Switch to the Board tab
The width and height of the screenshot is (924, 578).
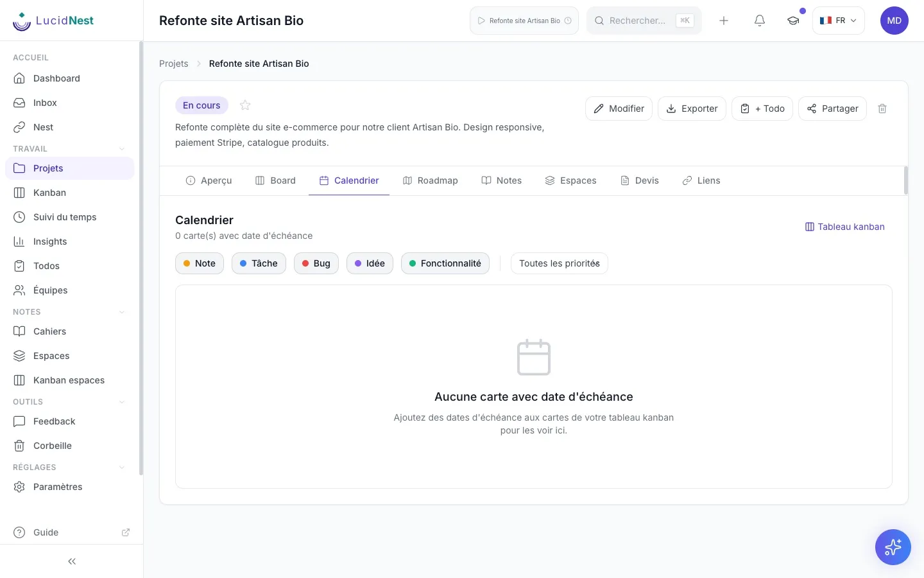click(275, 180)
